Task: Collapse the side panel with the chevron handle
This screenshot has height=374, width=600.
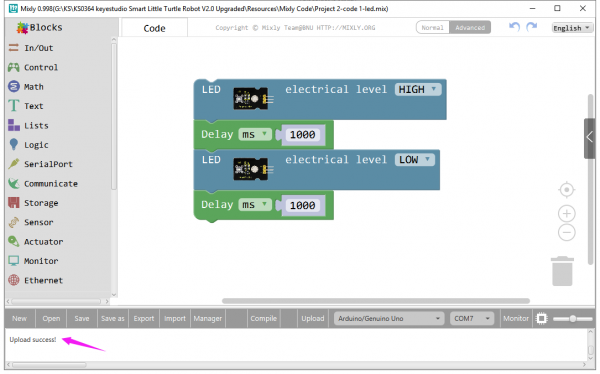Action: (589, 138)
